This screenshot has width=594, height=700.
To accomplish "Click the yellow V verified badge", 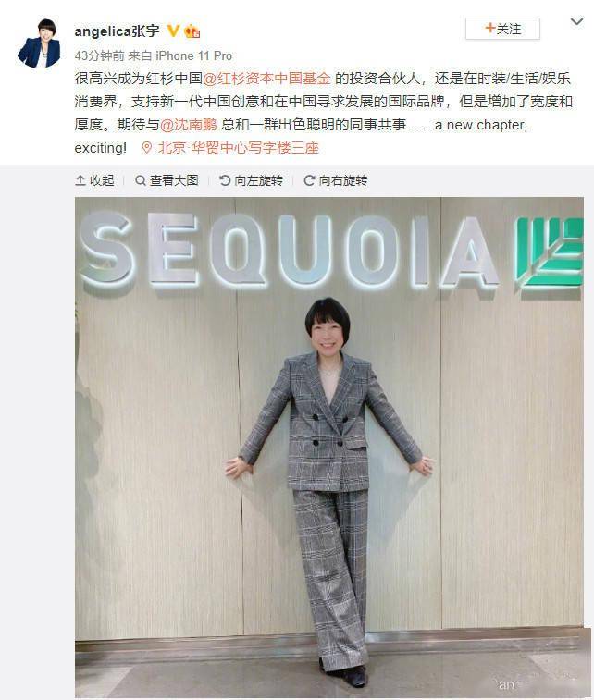I will 173,31.
